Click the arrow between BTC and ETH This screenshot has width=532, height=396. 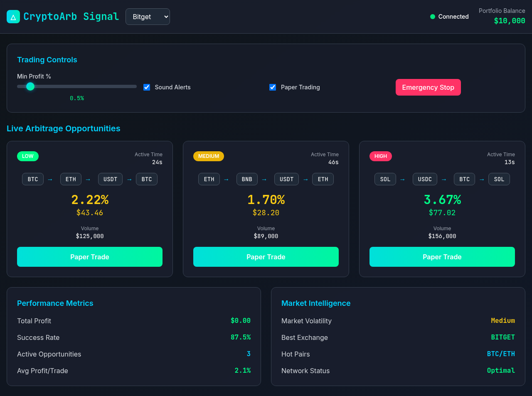point(50,179)
